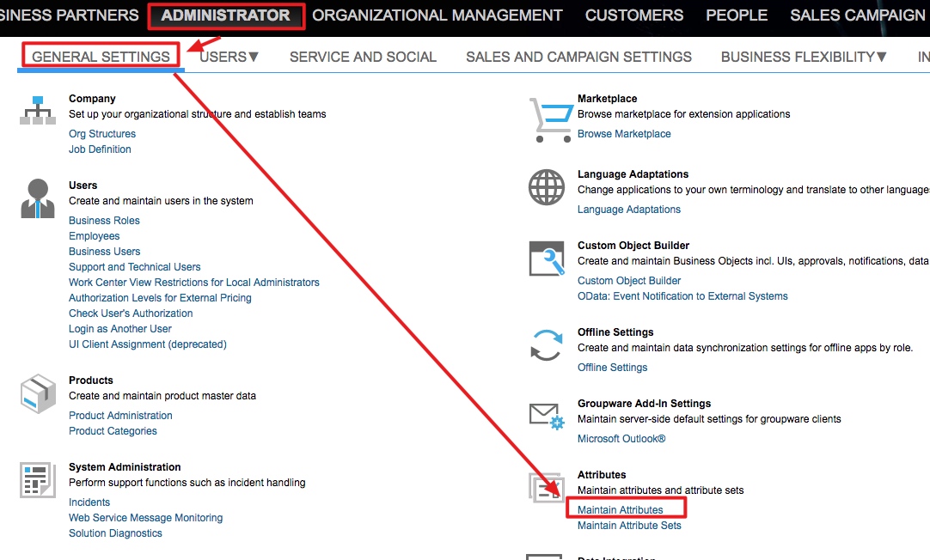Open the Offline Settings link
The width and height of the screenshot is (930, 560).
612,368
